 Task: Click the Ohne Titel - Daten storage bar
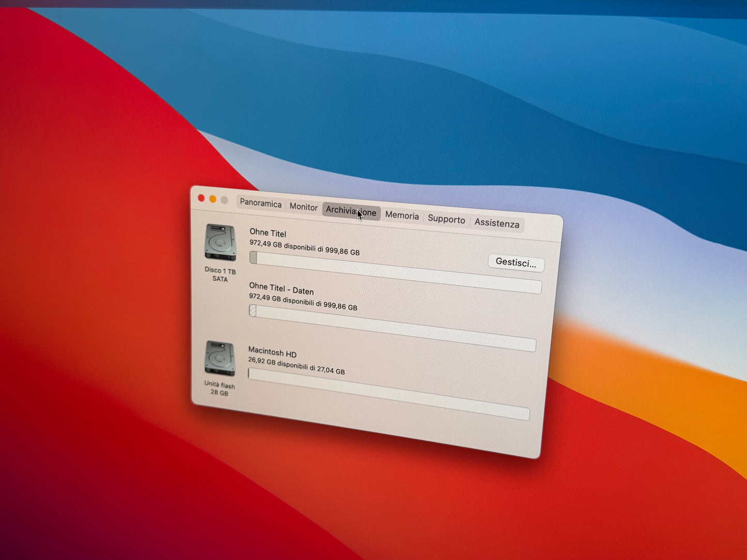coord(392,328)
